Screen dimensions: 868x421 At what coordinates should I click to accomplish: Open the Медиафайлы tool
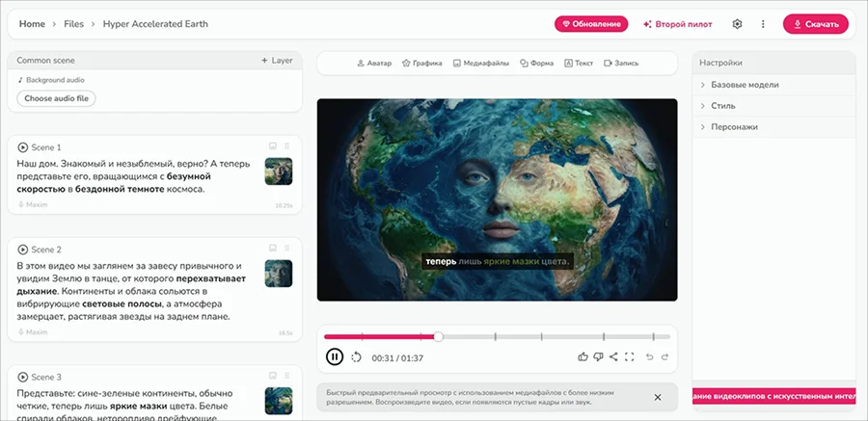pos(481,63)
